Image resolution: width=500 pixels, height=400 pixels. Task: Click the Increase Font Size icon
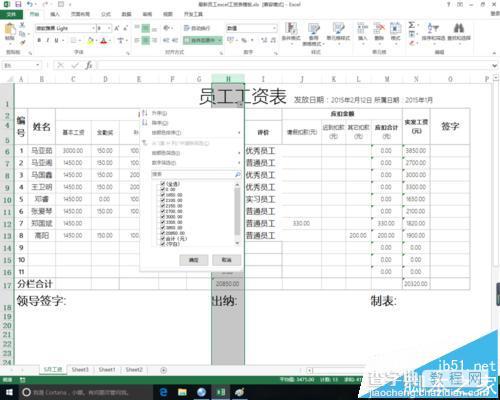pos(117,28)
